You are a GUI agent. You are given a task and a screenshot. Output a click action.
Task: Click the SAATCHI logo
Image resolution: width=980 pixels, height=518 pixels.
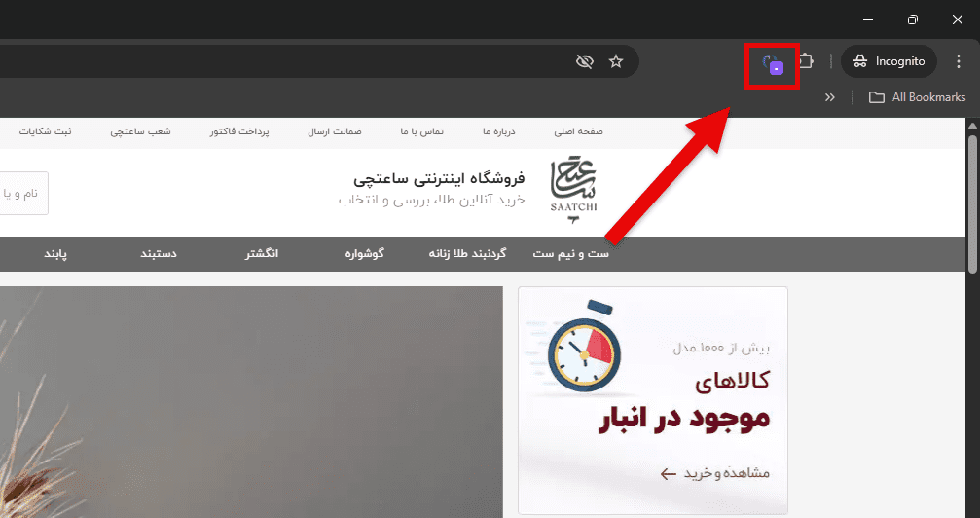pos(574,190)
